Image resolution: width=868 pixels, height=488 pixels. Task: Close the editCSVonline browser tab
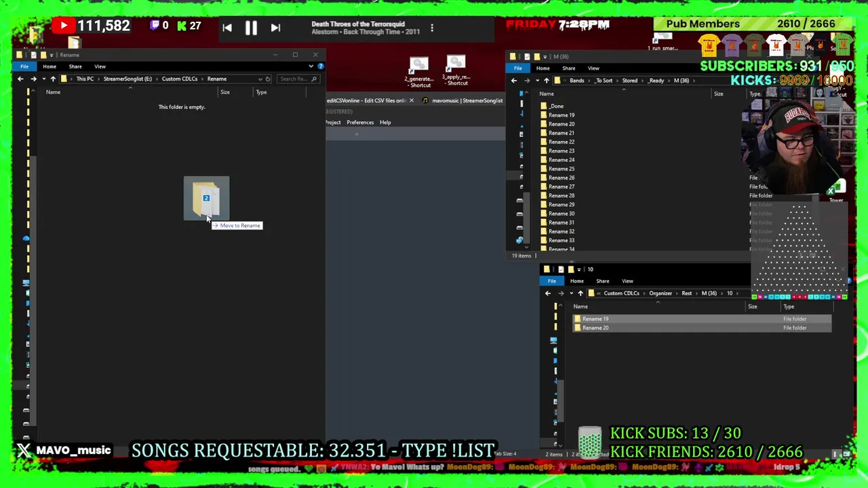tap(411, 100)
